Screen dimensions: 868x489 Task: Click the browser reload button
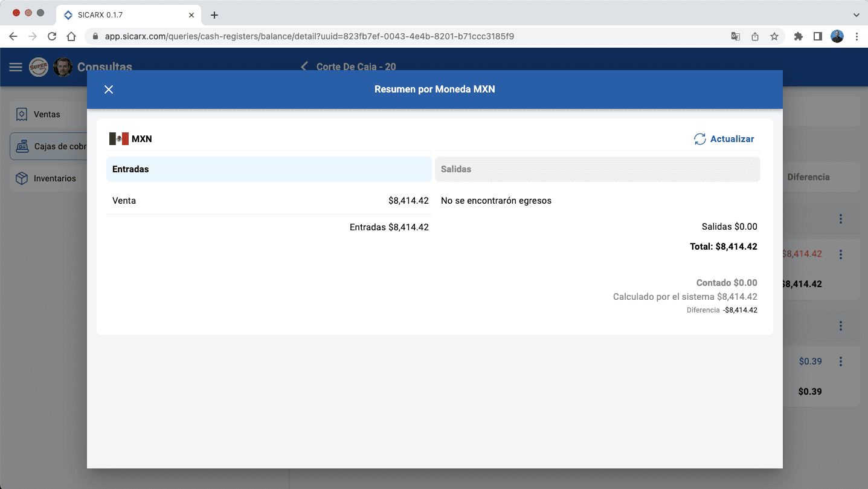point(52,36)
